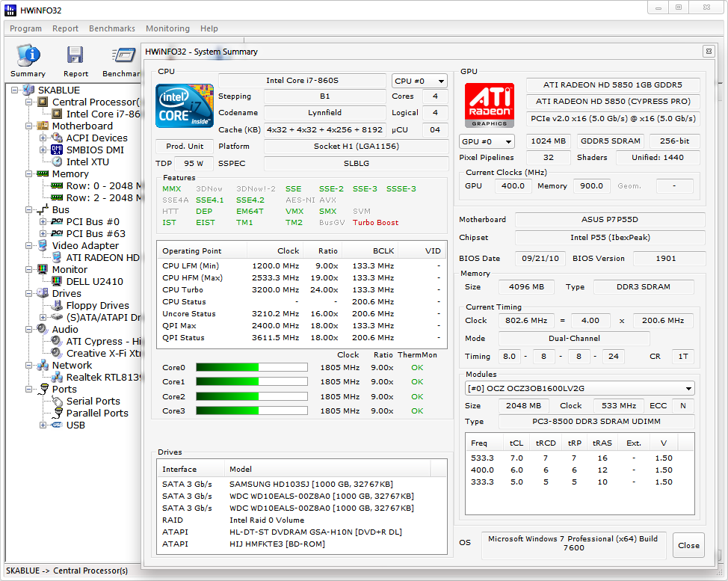Select the SKABLUE computer icon in tree

coord(29,90)
